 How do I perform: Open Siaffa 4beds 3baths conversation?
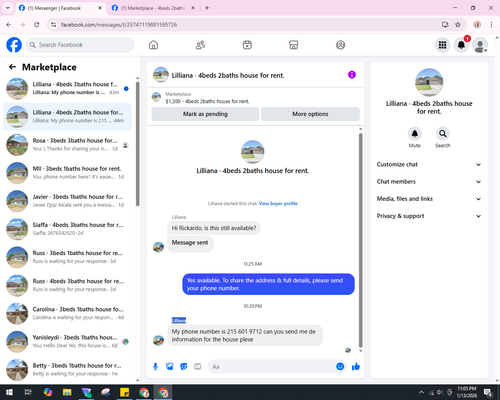click(x=67, y=229)
